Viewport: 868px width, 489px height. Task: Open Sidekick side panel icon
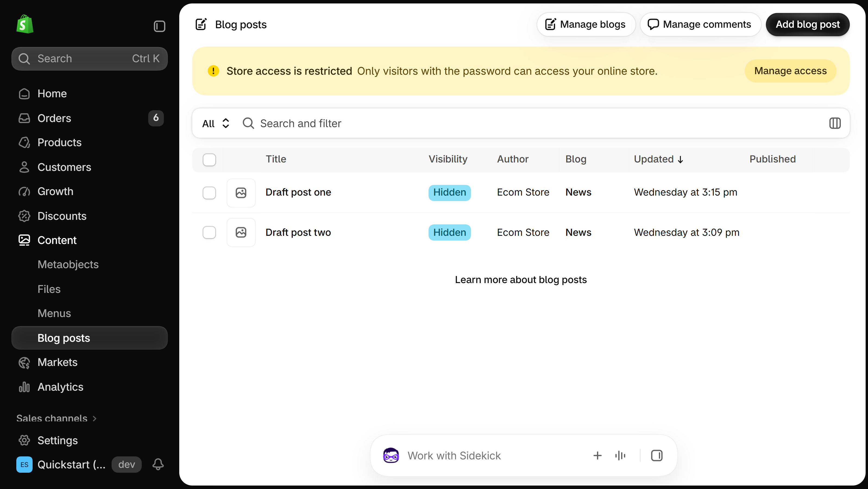(657, 456)
